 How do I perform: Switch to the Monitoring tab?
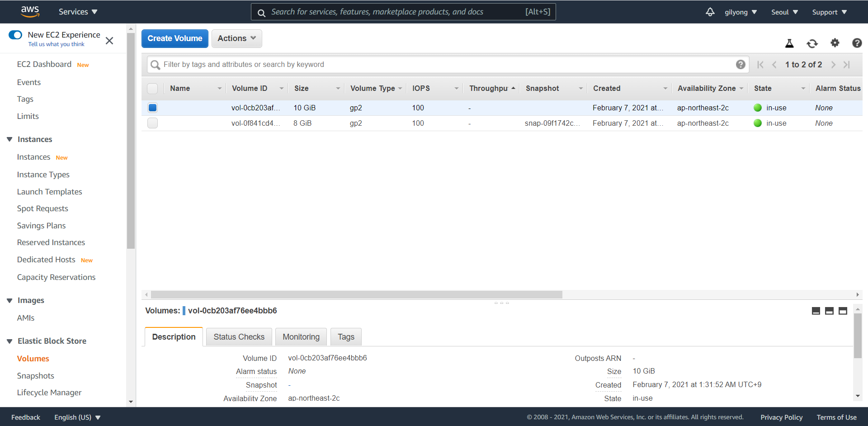(x=301, y=337)
